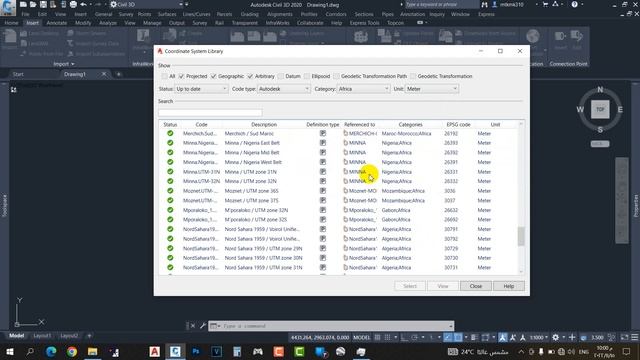This screenshot has width=640, height=360.
Task: Expand the command line history arrow
Action: 451,326
